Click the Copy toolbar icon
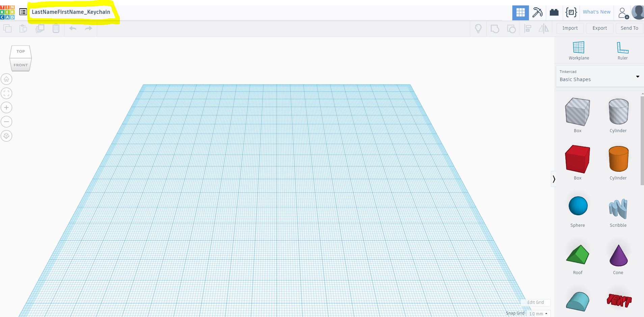Viewport: 644px width, 317px height. point(7,28)
